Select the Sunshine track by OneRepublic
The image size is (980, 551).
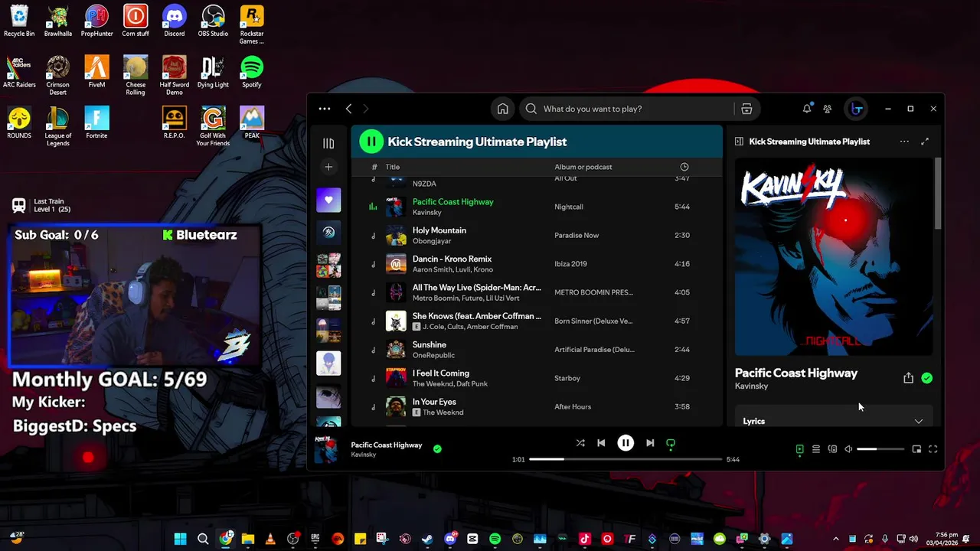(537, 350)
